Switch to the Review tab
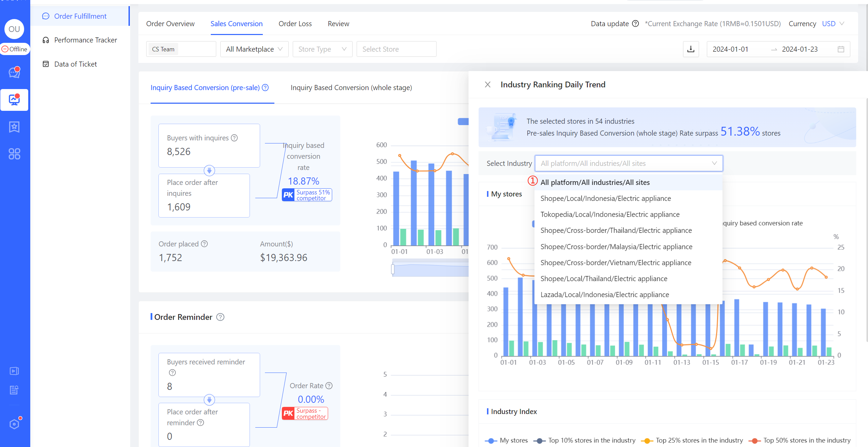868x447 pixels. [338, 24]
